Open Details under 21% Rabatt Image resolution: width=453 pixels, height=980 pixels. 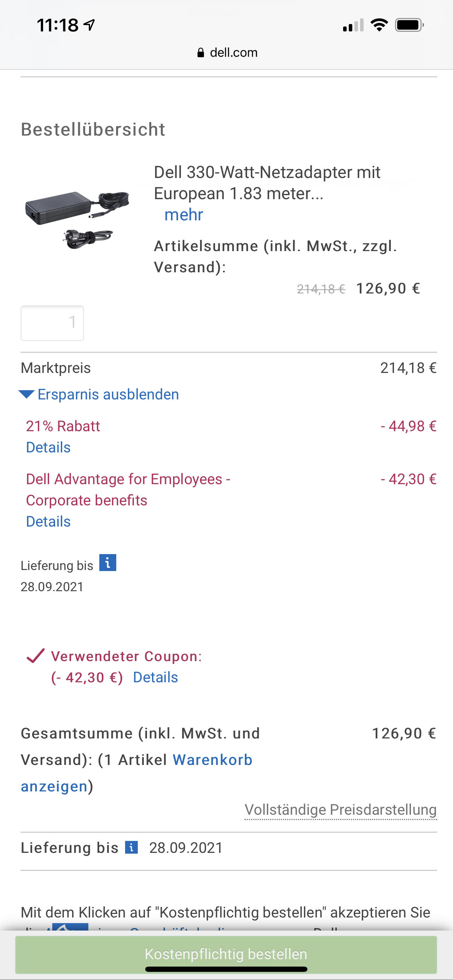pyautogui.click(x=48, y=447)
